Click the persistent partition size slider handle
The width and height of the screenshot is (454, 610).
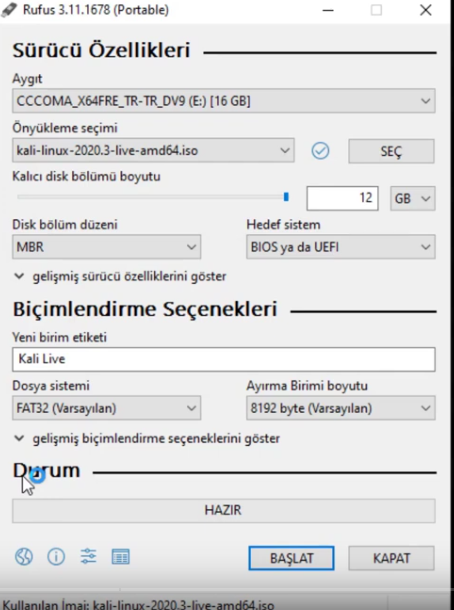pos(286,197)
